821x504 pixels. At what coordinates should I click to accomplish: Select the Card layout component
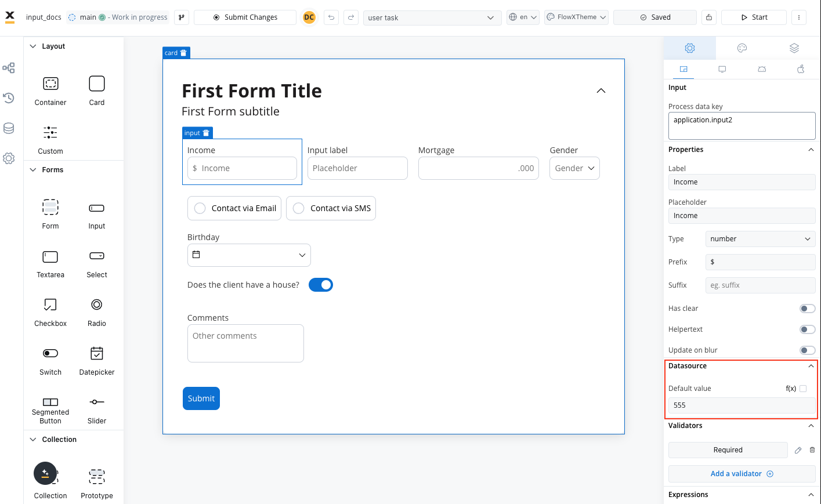(97, 91)
